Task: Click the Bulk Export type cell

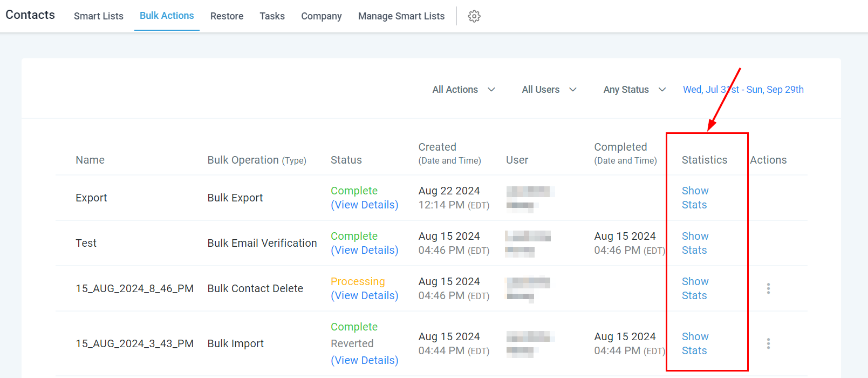Action: coord(235,198)
